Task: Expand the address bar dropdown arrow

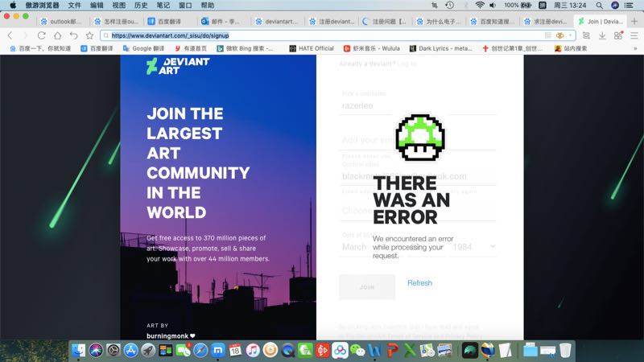Action: (x=570, y=35)
